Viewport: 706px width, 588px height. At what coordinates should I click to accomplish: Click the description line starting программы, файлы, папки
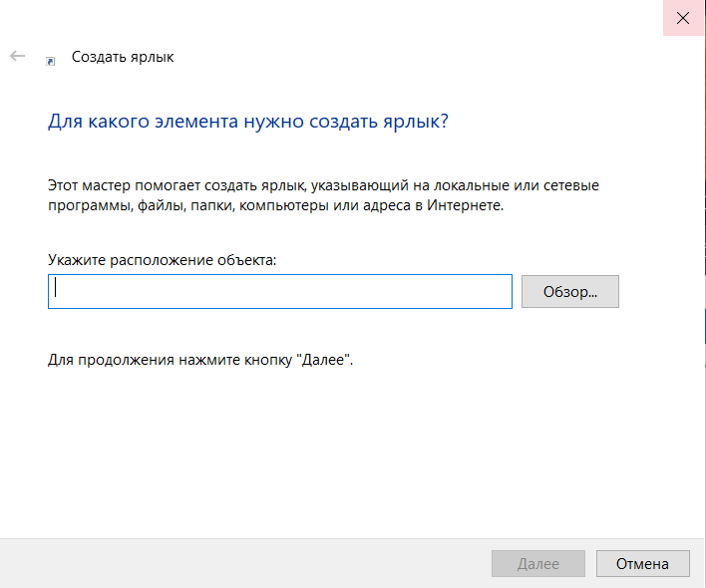[275, 205]
